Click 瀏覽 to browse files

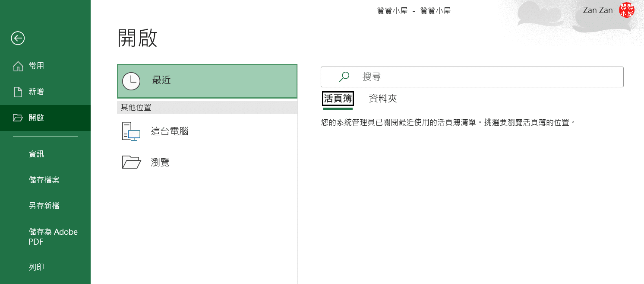pyautogui.click(x=207, y=162)
